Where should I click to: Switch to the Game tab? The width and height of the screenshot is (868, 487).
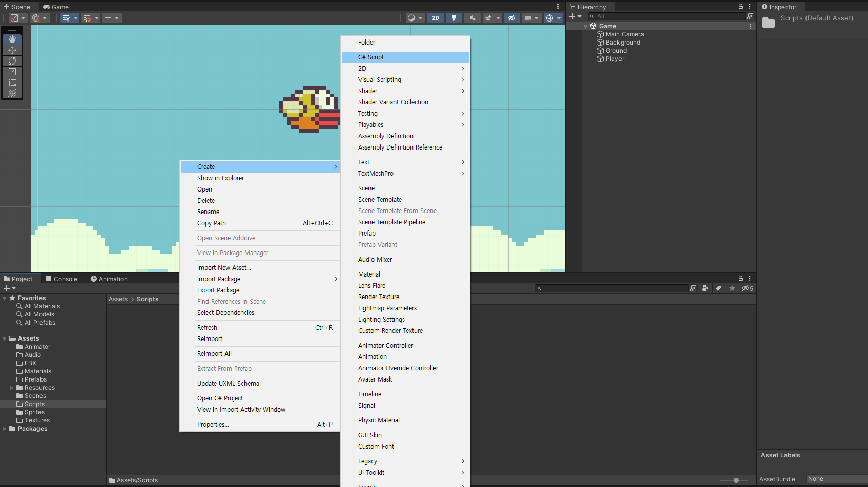[x=56, y=7]
